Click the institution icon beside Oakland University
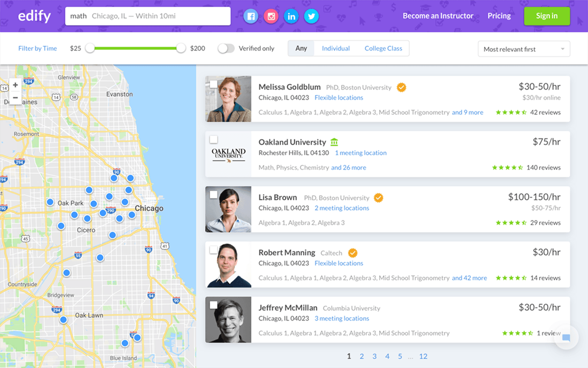This screenshot has width=588, height=368. pyautogui.click(x=334, y=142)
